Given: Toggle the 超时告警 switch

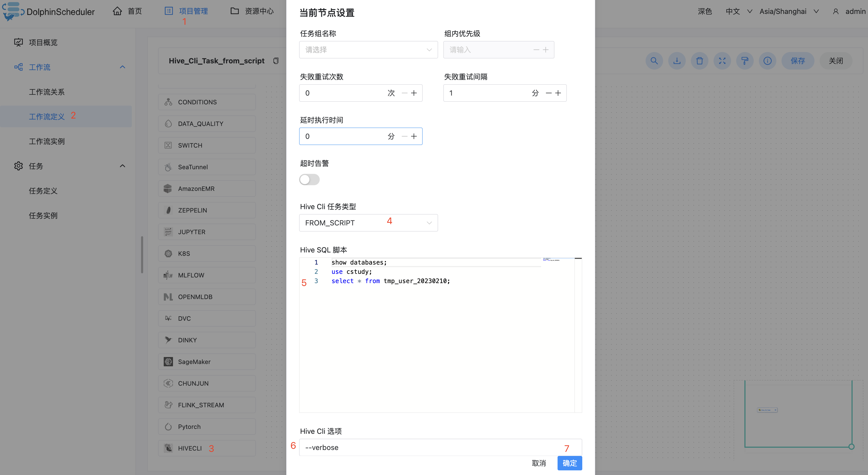Looking at the screenshot, I should tap(310, 180).
